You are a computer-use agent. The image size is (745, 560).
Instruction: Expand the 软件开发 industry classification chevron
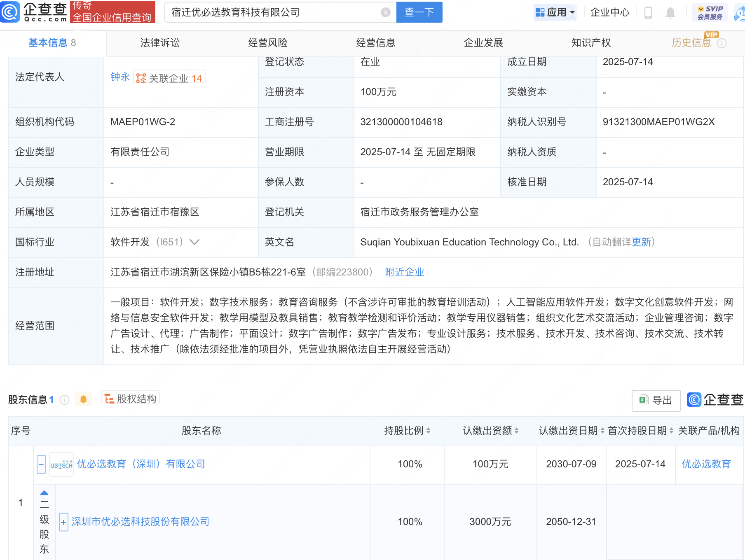[x=194, y=242]
